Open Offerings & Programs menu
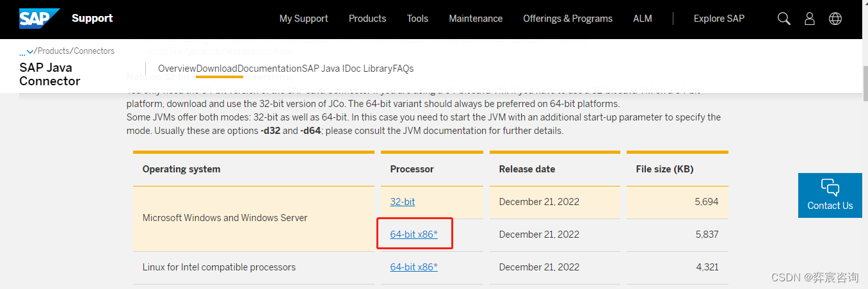 pyautogui.click(x=568, y=19)
